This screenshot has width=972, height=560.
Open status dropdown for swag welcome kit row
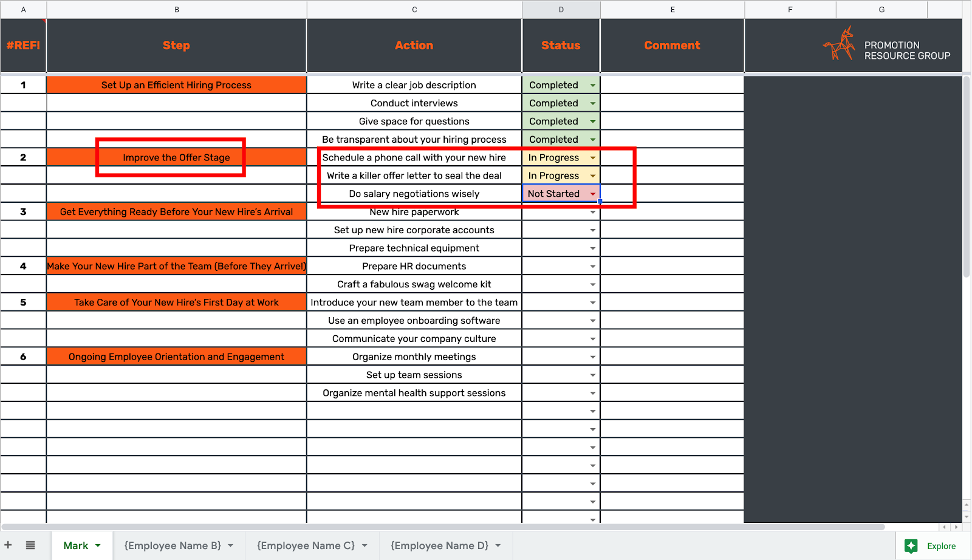[593, 284]
